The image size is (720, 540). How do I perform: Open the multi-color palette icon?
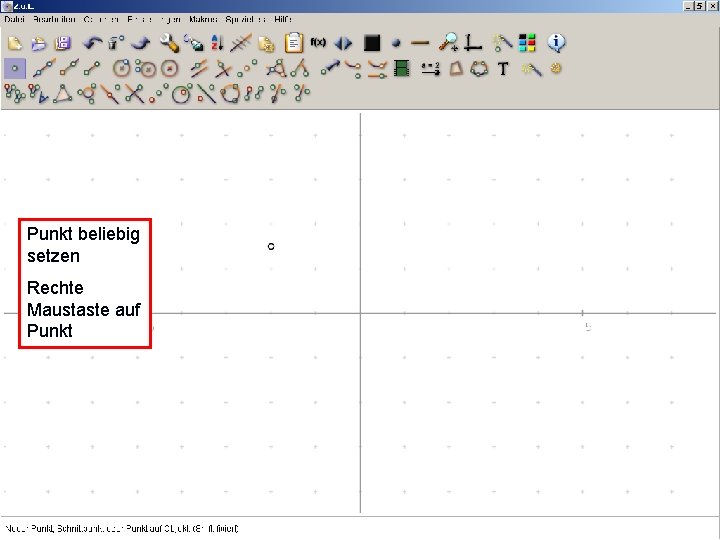[x=527, y=43]
